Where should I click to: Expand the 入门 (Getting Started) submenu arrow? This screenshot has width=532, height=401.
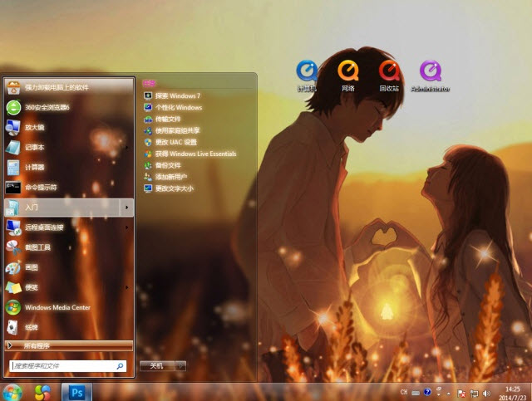[x=126, y=207]
